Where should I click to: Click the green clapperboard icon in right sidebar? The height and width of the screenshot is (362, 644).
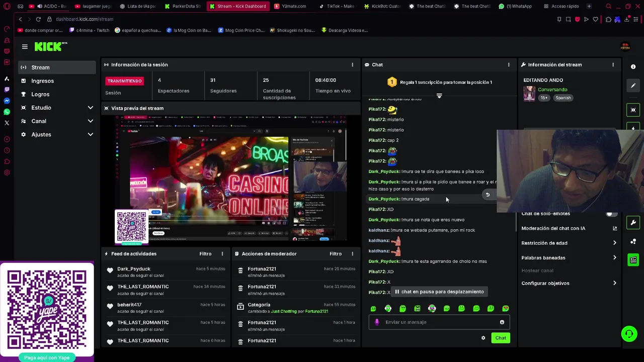click(x=633, y=260)
